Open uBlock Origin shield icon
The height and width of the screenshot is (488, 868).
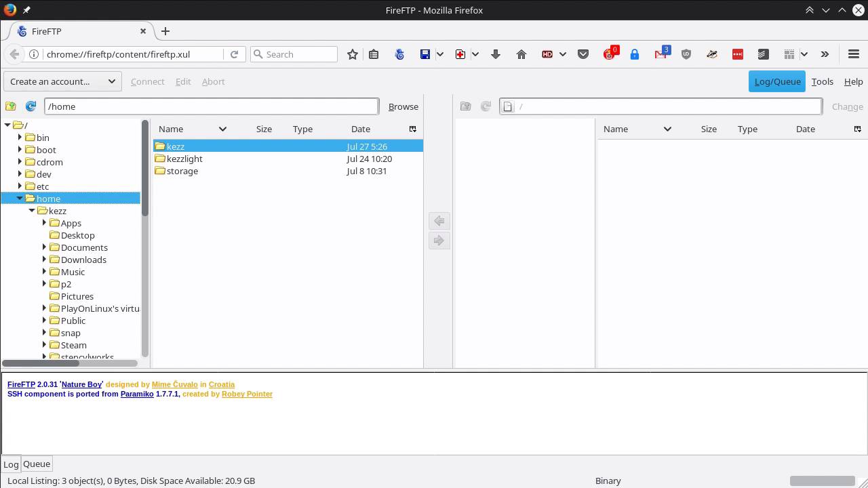pyautogui.click(x=686, y=54)
